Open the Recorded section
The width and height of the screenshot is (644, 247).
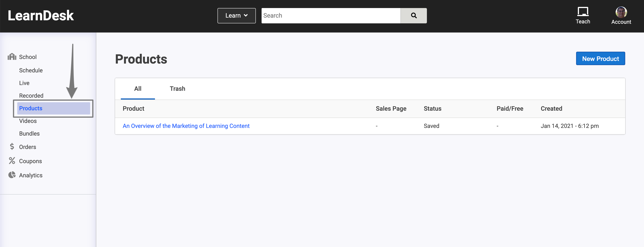(31, 96)
